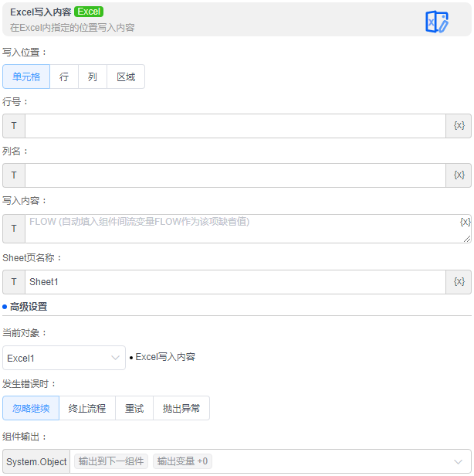Click the Excel write component icon
474x476 pixels.
pos(437,22)
